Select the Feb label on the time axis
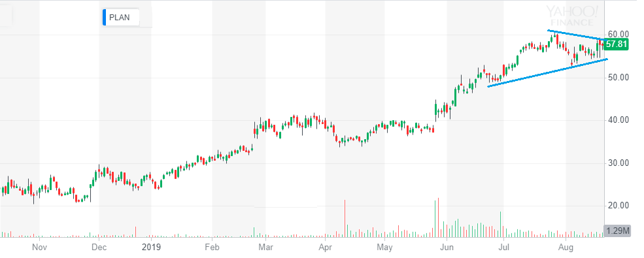 [x=212, y=248]
